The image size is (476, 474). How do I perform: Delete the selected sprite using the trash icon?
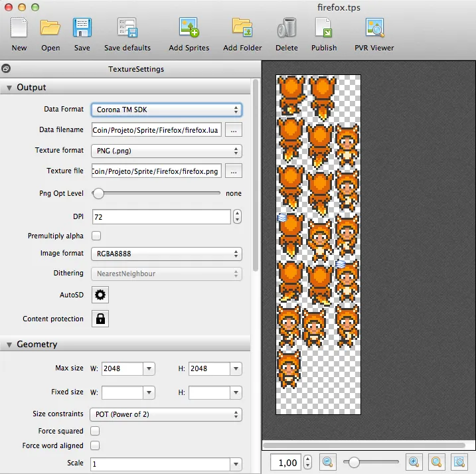coord(287,28)
